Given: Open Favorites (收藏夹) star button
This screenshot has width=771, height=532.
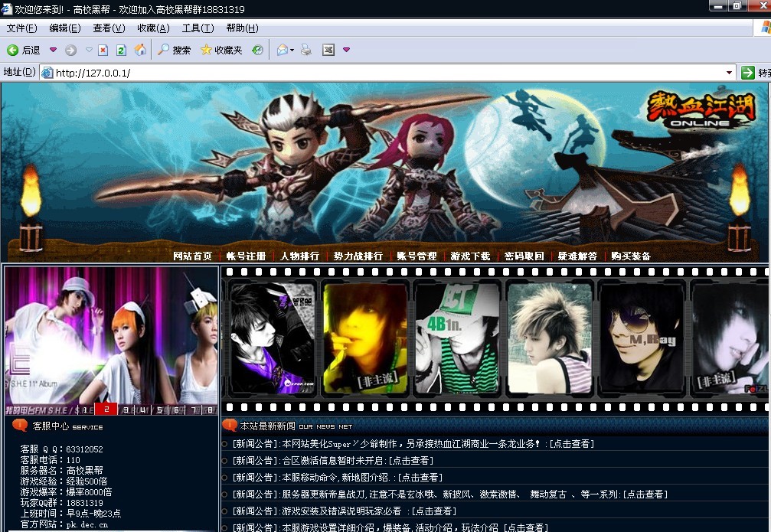Looking at the screenshot, I should (221, 51).
